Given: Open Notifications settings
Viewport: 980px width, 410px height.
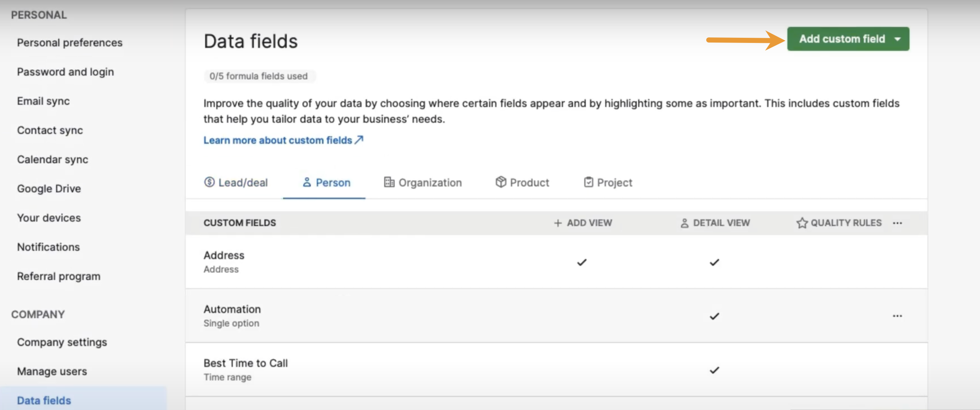Looking at the screenshot, I should point(48,248).
